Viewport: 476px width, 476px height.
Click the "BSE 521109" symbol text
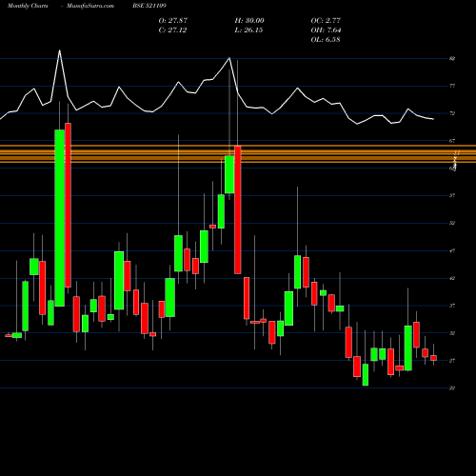pos(149,6)
